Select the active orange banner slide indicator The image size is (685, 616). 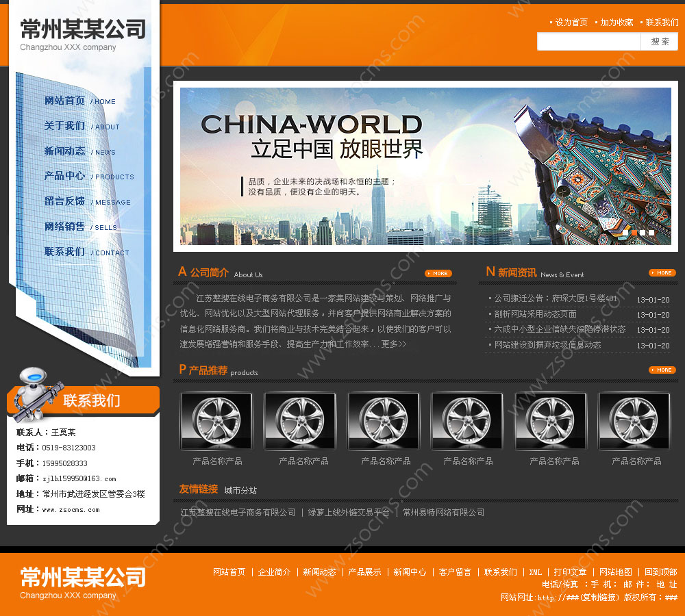pyautogui.click(x=634, y=233)
